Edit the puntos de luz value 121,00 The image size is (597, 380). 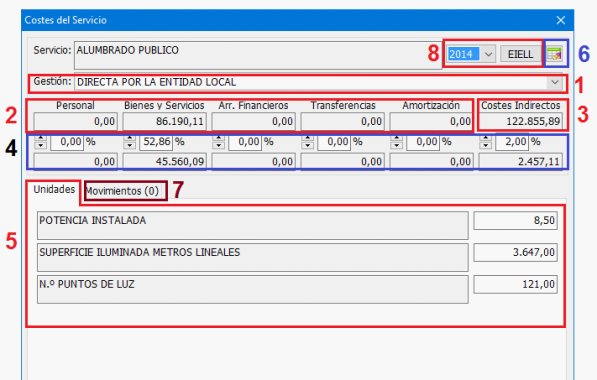pos(516,284)
